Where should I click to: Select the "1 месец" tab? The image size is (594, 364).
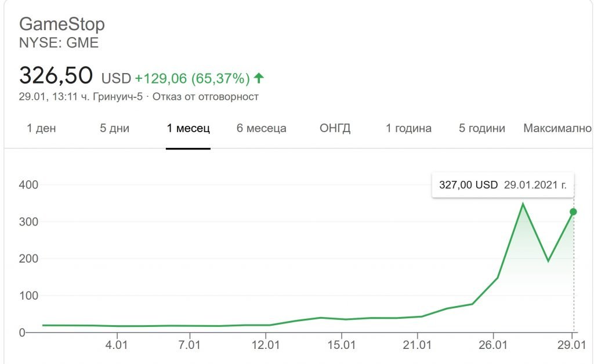189,128
